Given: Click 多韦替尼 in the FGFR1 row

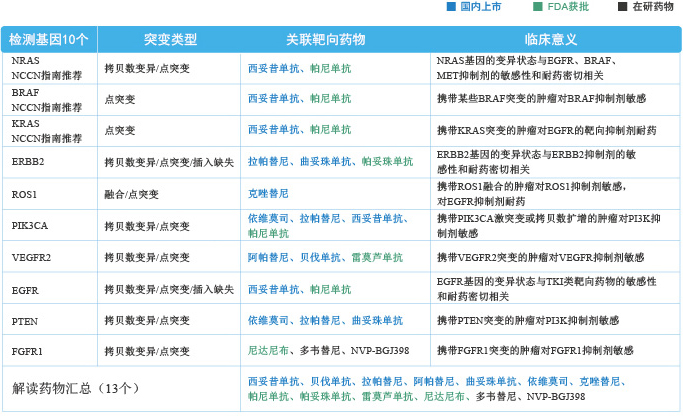Looking at the screenshot, I should point(320,350).
